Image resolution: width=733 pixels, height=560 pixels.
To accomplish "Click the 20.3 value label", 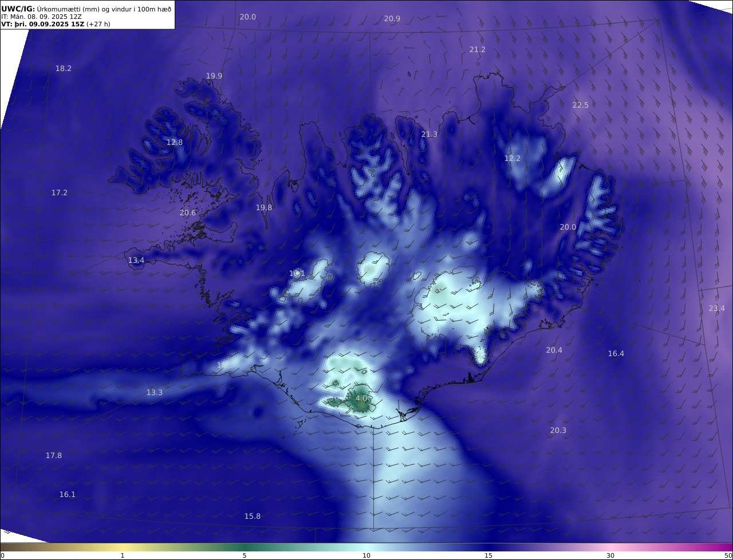I will coord(558,431).
